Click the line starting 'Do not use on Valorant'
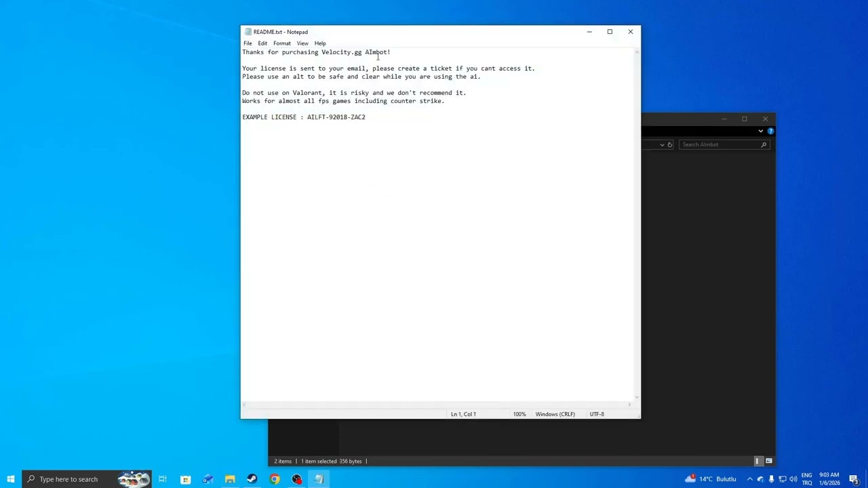This screenshot has height=488, width=868. [x=354, y=93]
